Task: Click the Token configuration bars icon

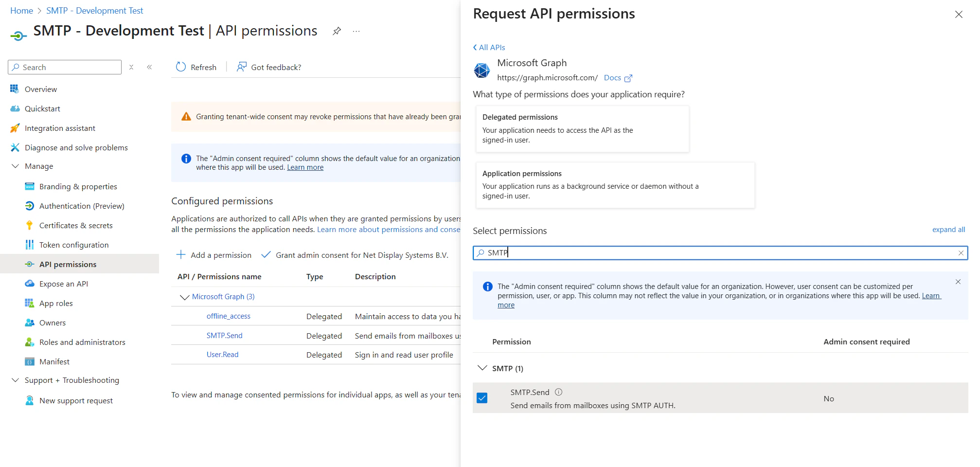Action: pyautogui.click(x=30, y=245)
